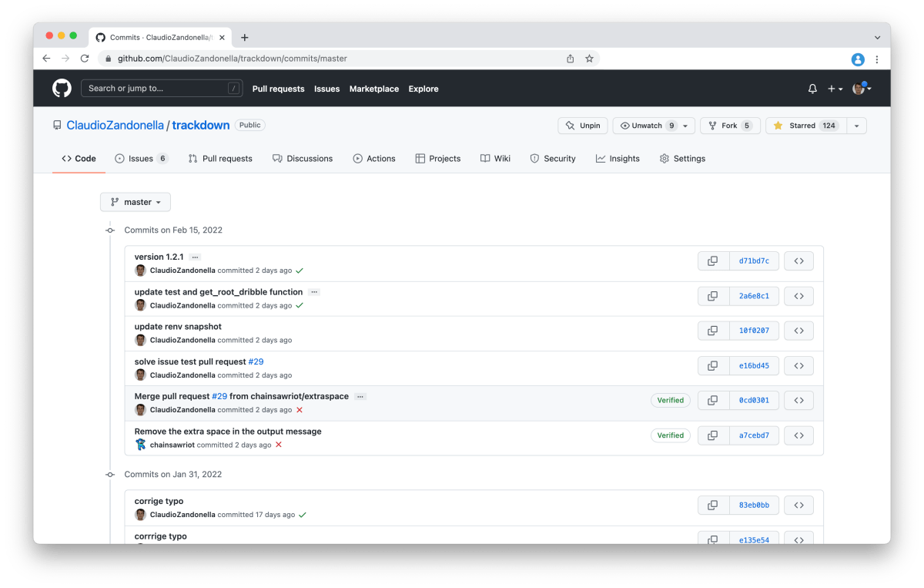Browse repository at commit 0cd0301
The image size is (924, 588).
pos(798,401)
